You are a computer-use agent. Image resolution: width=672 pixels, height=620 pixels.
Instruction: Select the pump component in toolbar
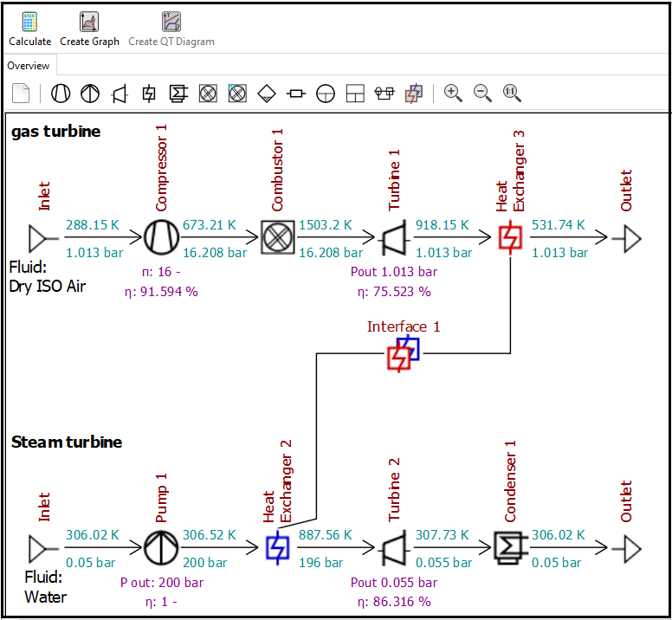[x=89, y=94]
